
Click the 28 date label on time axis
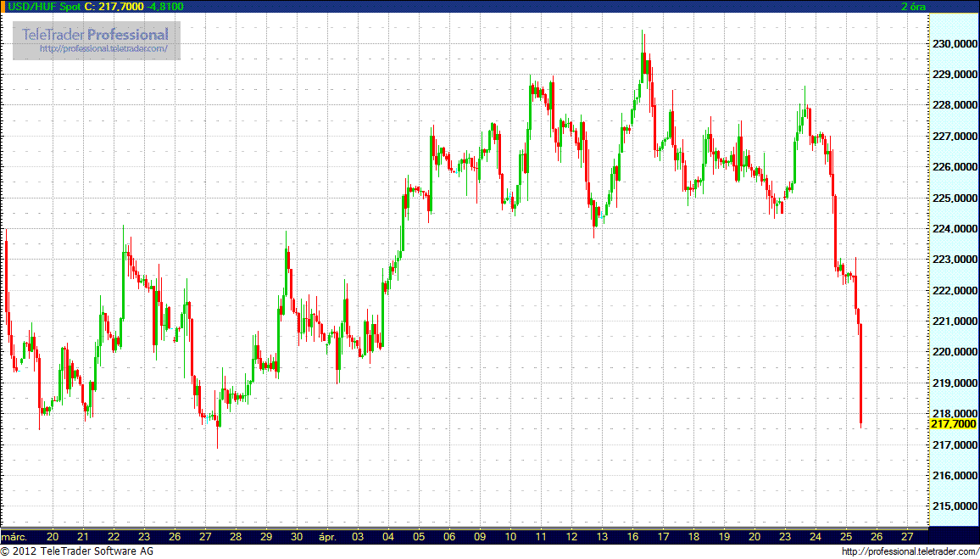coord(236,536)
